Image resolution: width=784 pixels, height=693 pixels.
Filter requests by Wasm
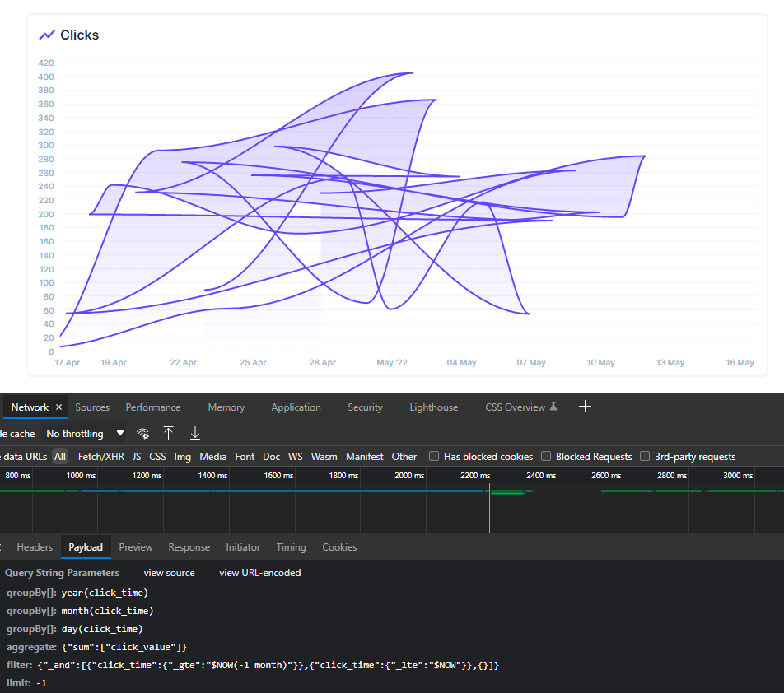coord(324,457)
